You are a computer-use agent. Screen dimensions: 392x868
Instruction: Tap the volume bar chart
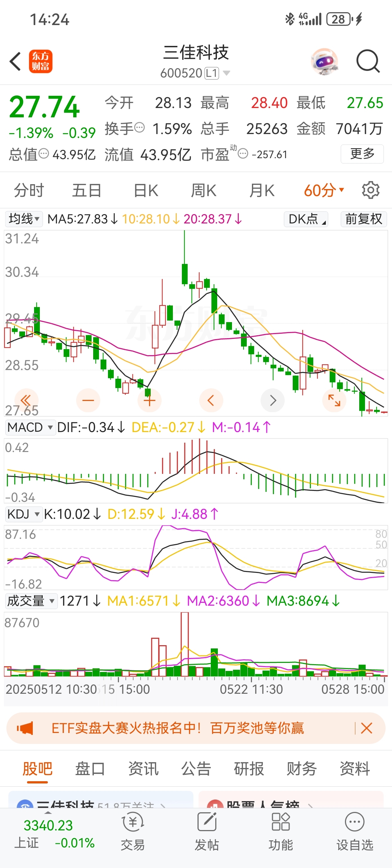click(196, 644)
